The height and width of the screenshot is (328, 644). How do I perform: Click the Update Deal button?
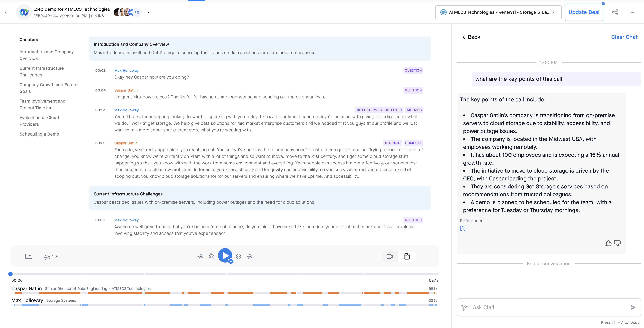click(583, 12)
